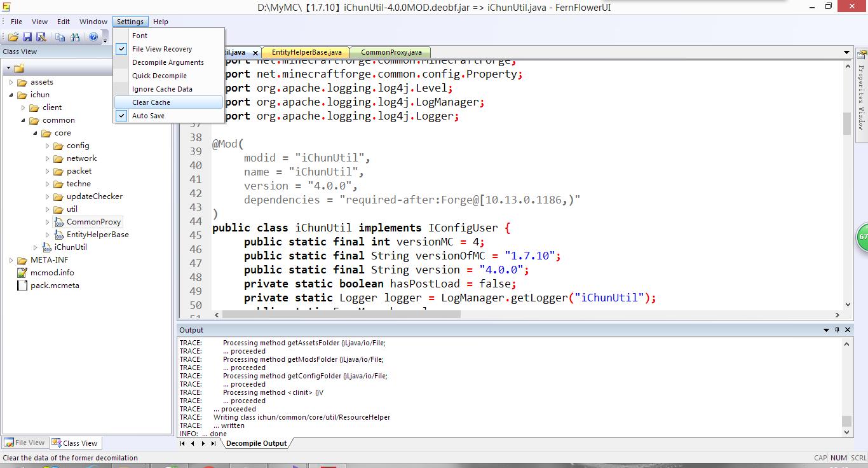Jump to last output tab arrow
Screen dimensions: 868x468
(x=214, y=443)
